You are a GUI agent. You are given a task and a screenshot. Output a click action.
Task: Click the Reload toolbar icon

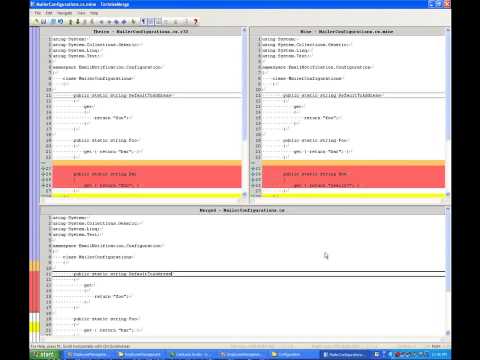pyautogui.click(x=53, y=22)
